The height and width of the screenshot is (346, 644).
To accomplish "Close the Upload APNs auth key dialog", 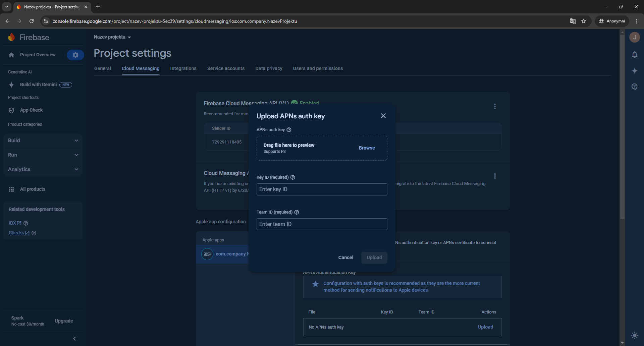I will [x=383, y=116].
